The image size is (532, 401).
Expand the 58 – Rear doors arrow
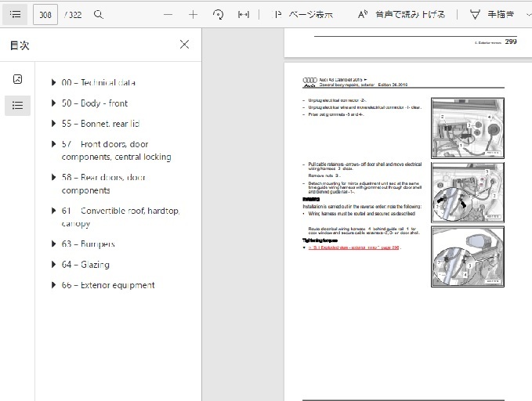[x=53, y=177]
